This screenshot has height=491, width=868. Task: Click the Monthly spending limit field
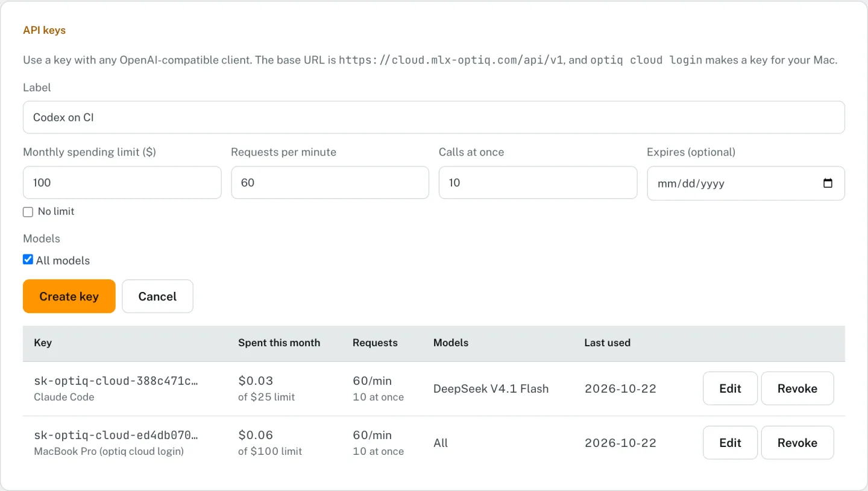(122, 183)
